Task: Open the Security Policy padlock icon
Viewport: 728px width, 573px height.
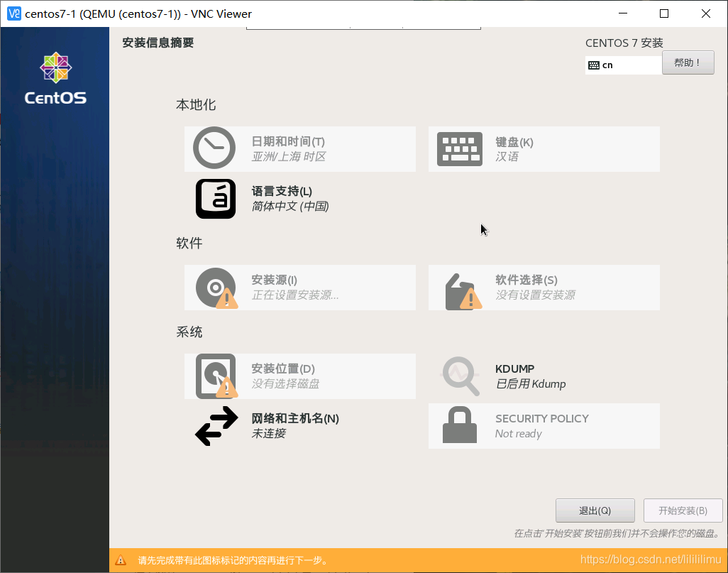Action: [460, 425]
